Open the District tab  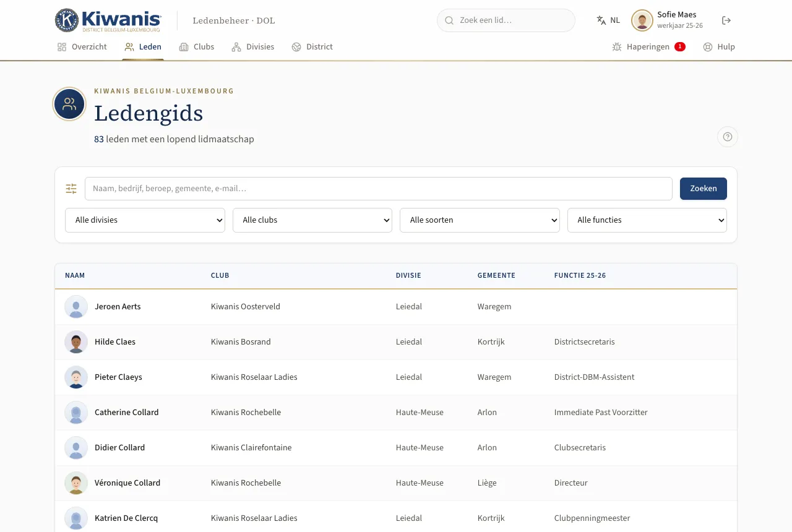pyautogui.click(x=312, y=47)
